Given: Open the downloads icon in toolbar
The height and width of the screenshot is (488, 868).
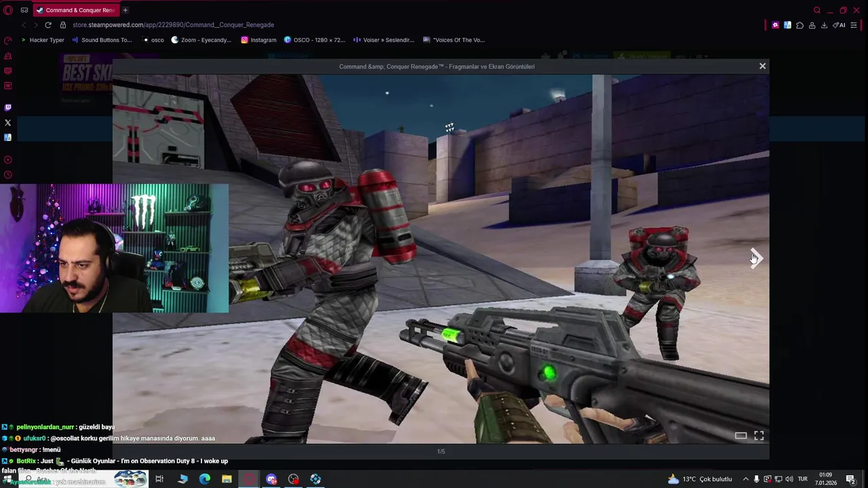Looking at the screenshot, I should 824,25.
